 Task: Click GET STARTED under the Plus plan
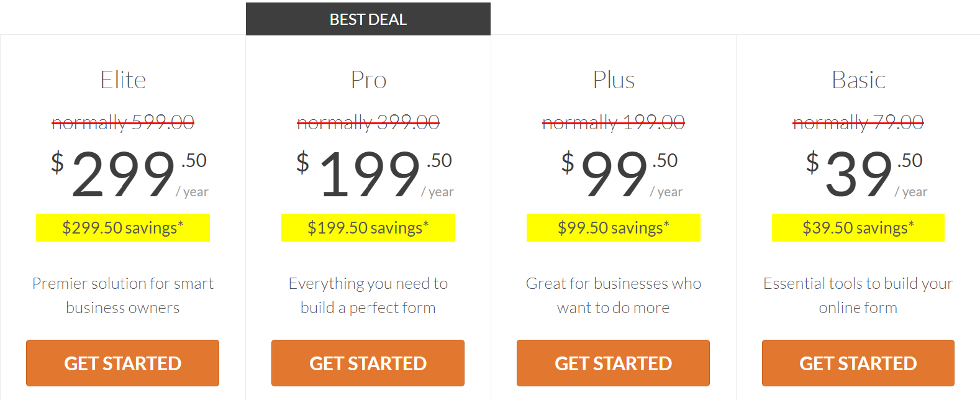[x=613, y=363]
